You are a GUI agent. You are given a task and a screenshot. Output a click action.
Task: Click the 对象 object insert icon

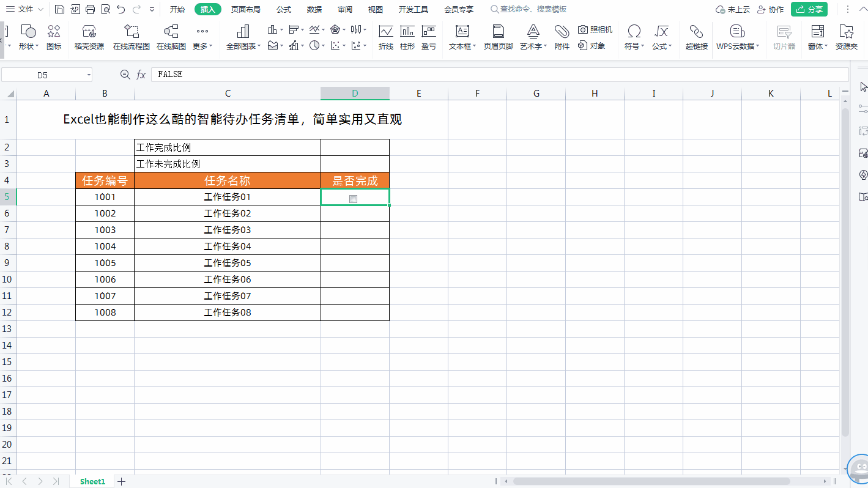pos(592,46)
